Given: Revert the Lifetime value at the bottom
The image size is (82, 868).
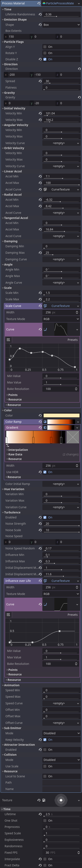Looking at the screenshot, I should click(40, 814).
